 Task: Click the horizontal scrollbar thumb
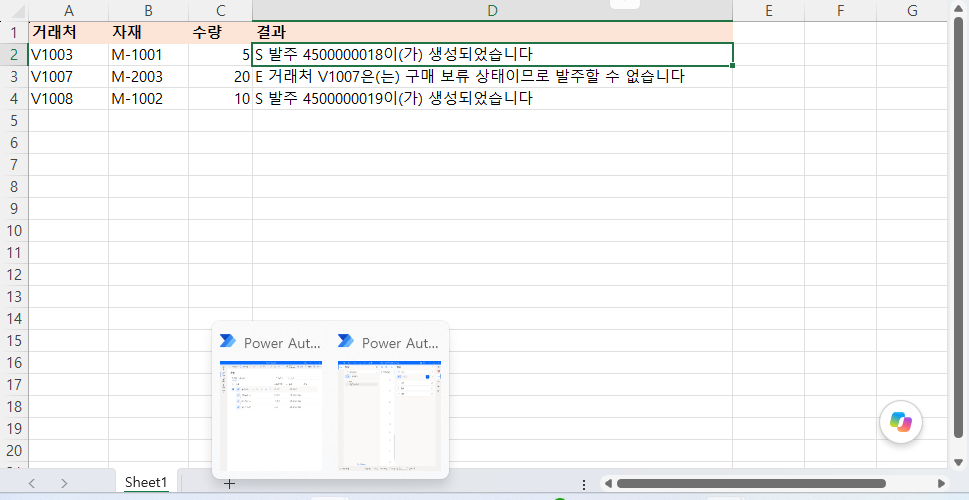point(751,483)
